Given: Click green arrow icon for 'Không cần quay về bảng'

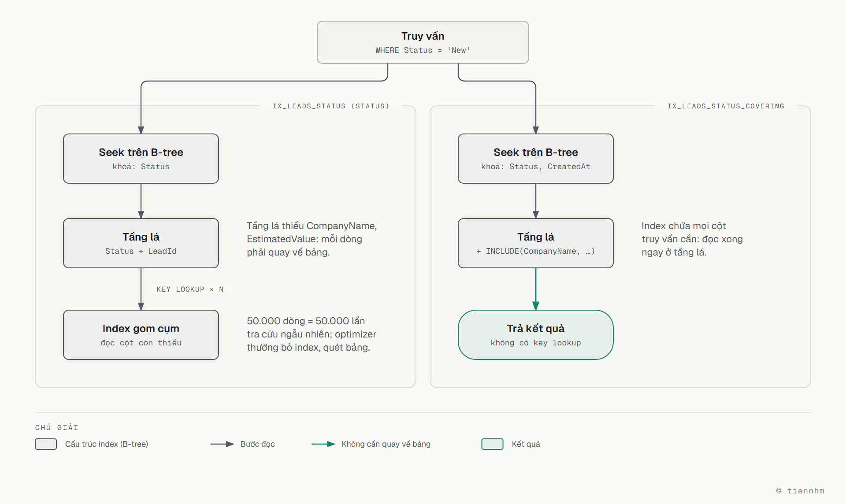Looking at the screenshot, I should tap(323, 444).
